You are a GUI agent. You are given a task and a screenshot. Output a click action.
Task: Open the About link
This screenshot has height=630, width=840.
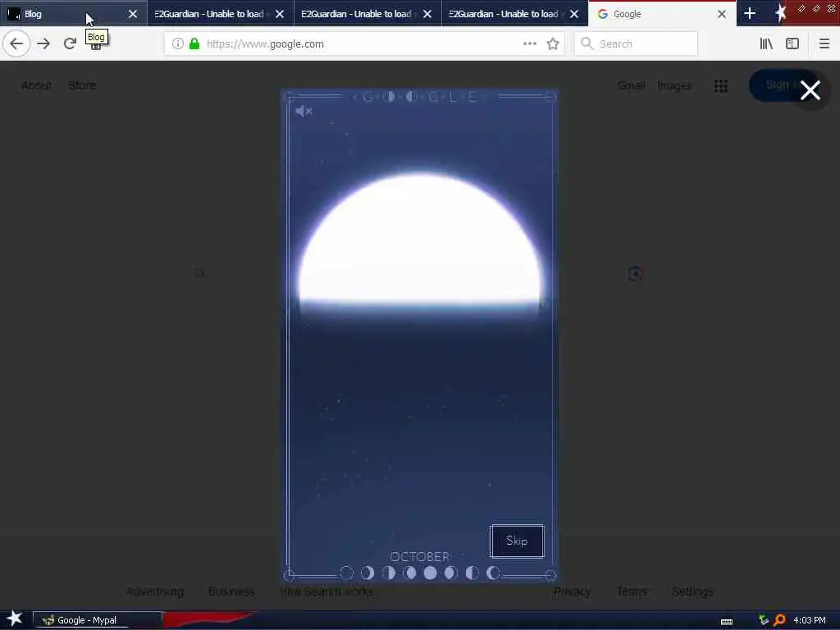[x=36, y=85]
